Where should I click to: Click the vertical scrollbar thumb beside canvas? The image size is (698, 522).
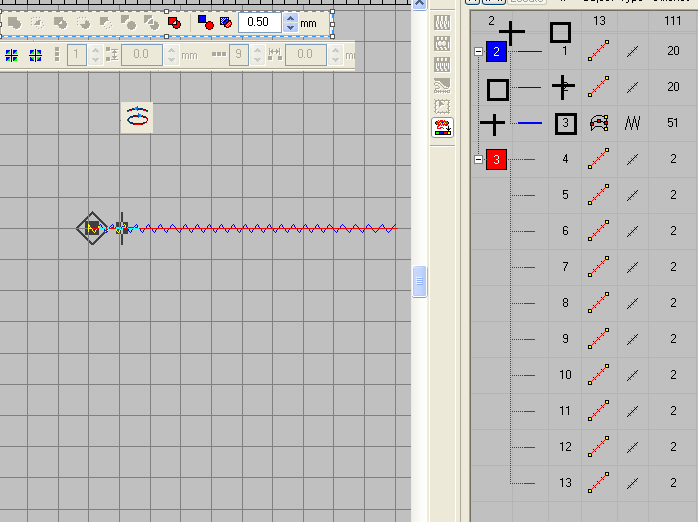421,281
